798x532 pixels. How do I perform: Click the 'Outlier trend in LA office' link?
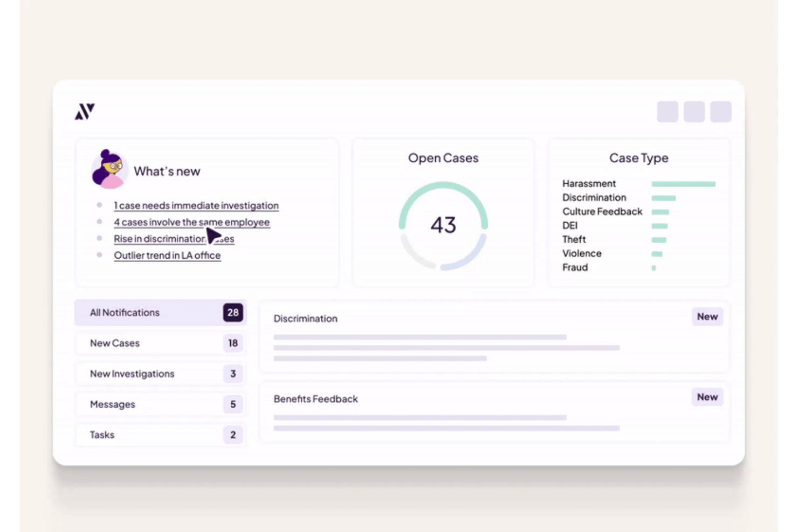(x=167, y=255)
